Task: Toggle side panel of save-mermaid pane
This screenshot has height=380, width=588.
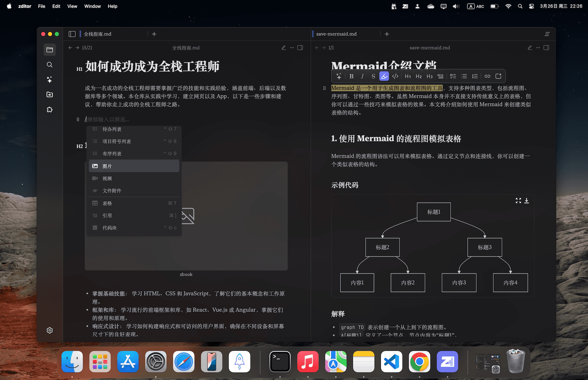Action: coord(546,48)
